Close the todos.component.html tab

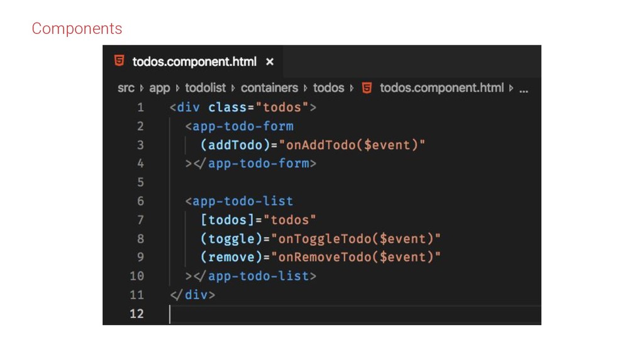270,62
